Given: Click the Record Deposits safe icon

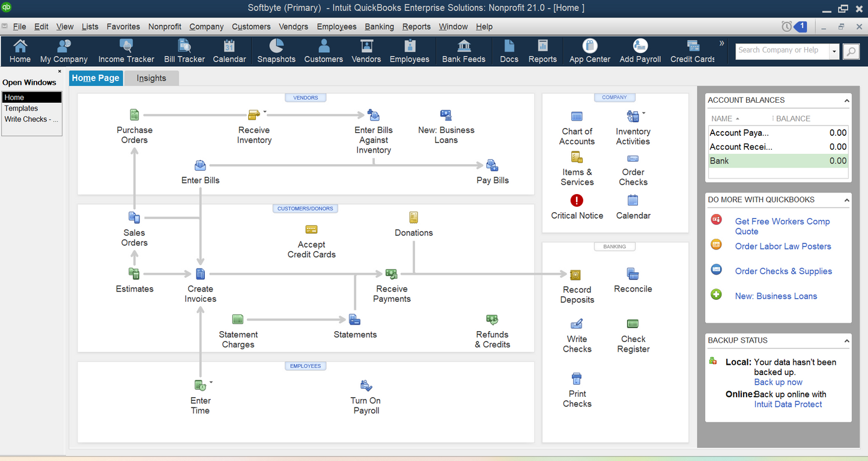Looking at the screenshot, I should (577, 275).
